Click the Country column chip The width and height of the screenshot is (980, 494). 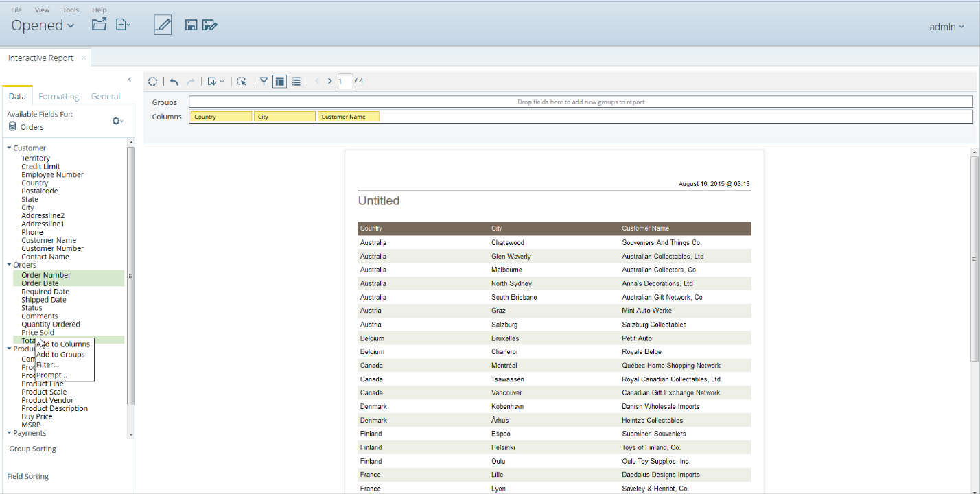coord(221,117)
